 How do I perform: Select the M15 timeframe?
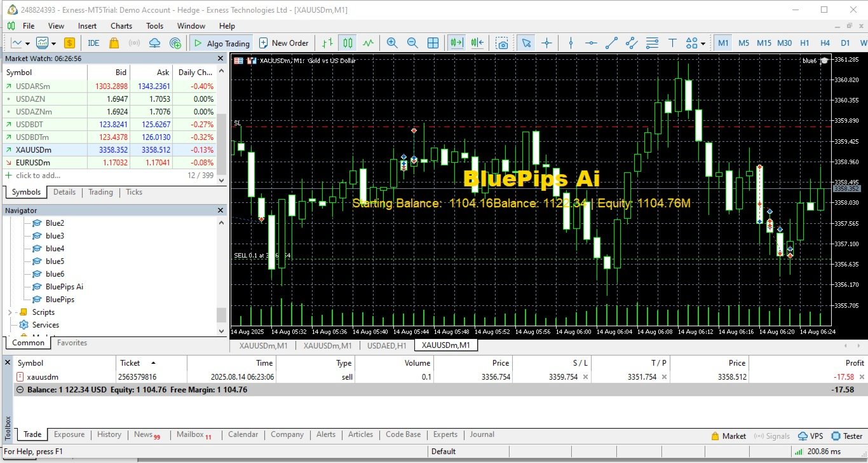764,43
